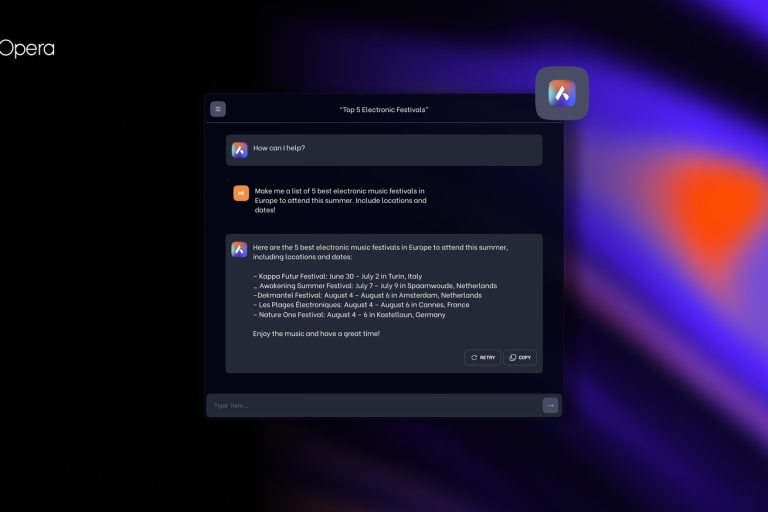Send message with the arrow button
Image resolution: width=768 pixels, height=512 pixels.
pyautogui.click(x=550, y=405)
